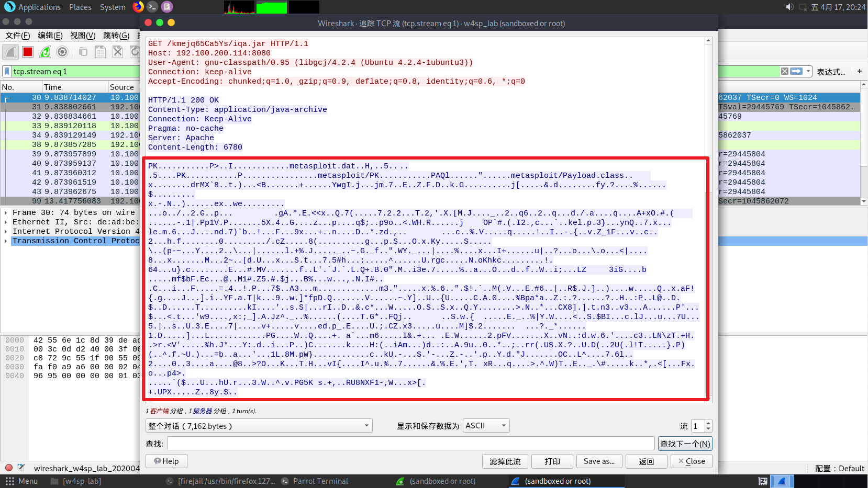This screenshot has height=488, width=868.
Task: Open the System menu
Action: tap(113, 7)
